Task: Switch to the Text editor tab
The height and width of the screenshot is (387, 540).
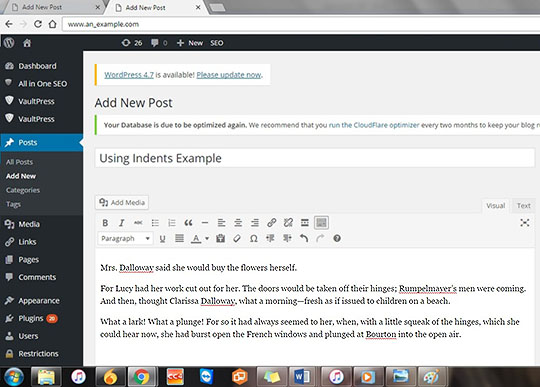Action: (523, 206)
